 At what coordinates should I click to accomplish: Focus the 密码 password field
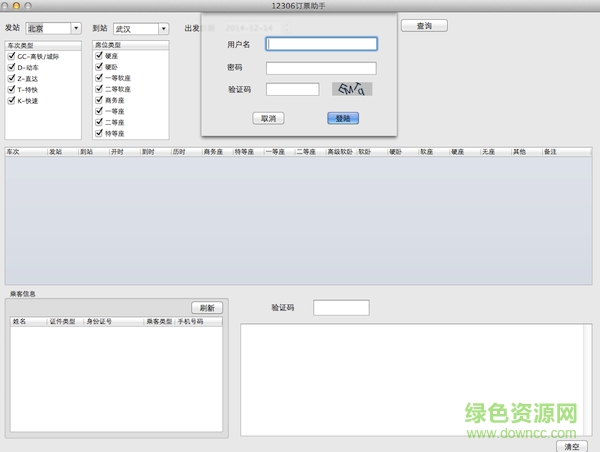pyautogui.click(x=321, y=68)
